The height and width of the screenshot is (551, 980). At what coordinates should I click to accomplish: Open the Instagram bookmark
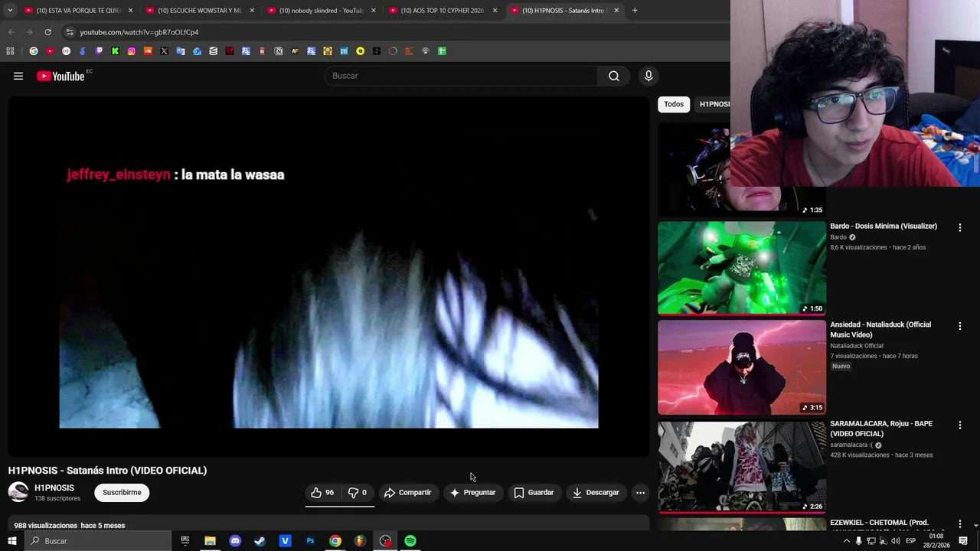132,51
